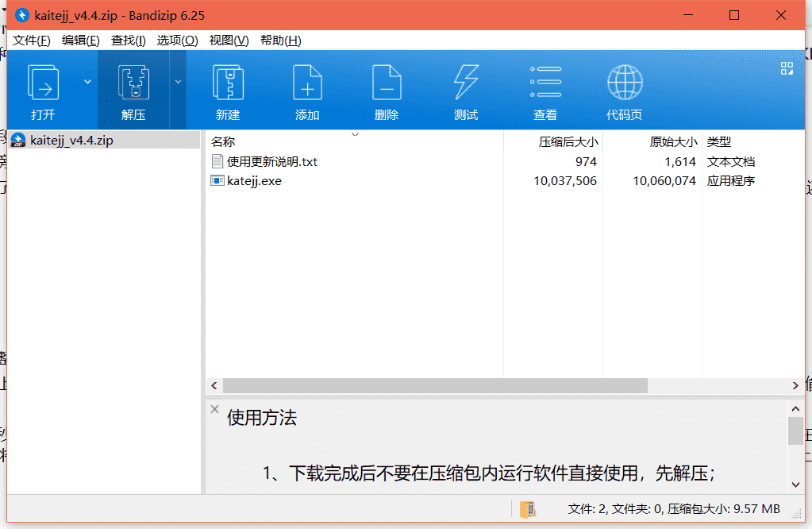Screen dimensions: 812x529
Task: Click the 使用方法 heading in the comment pane
Action: click(x=261, y=418)
